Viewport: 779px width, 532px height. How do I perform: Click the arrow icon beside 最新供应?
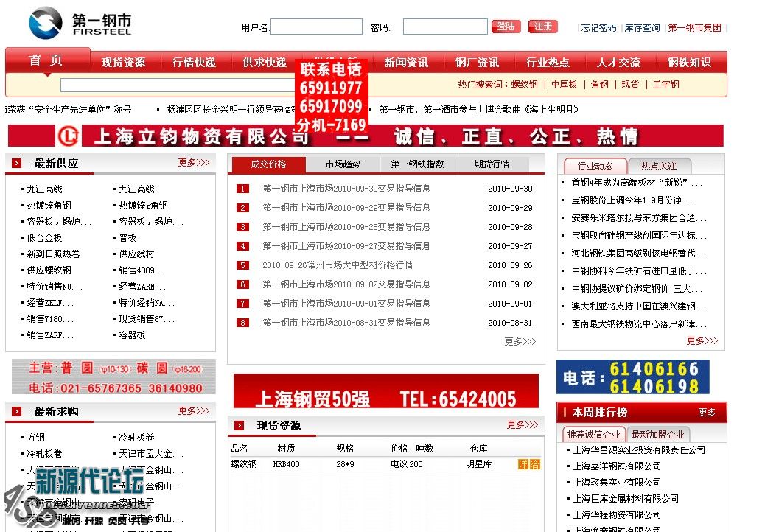(x=17, y=163)
